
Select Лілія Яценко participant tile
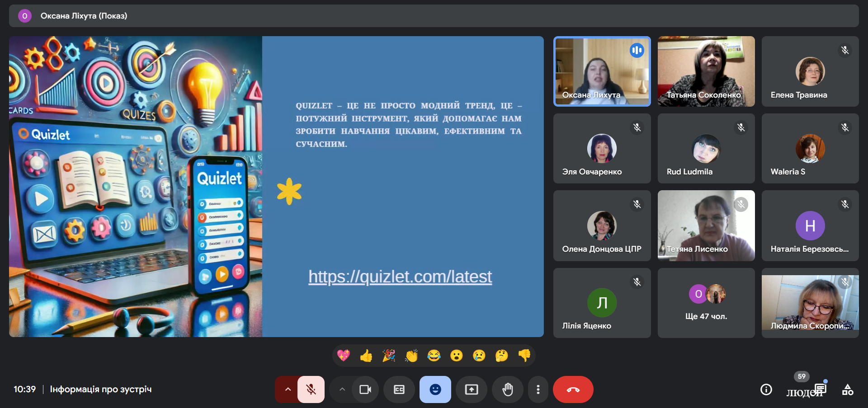point(602,303)
